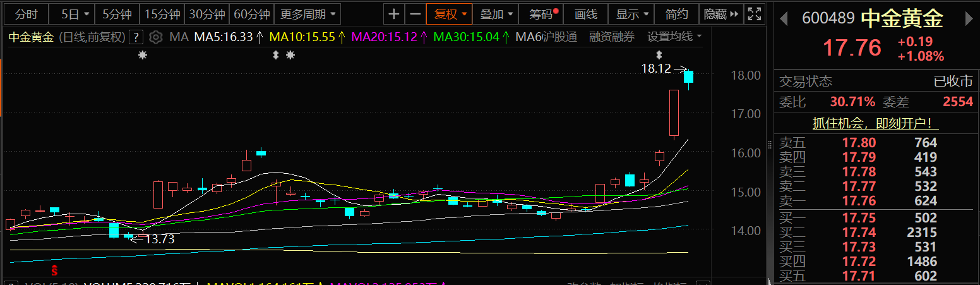This screenshot has width=980, height=285.
Task: Open the 筹码 chip distribution
Action: [541, 14]
